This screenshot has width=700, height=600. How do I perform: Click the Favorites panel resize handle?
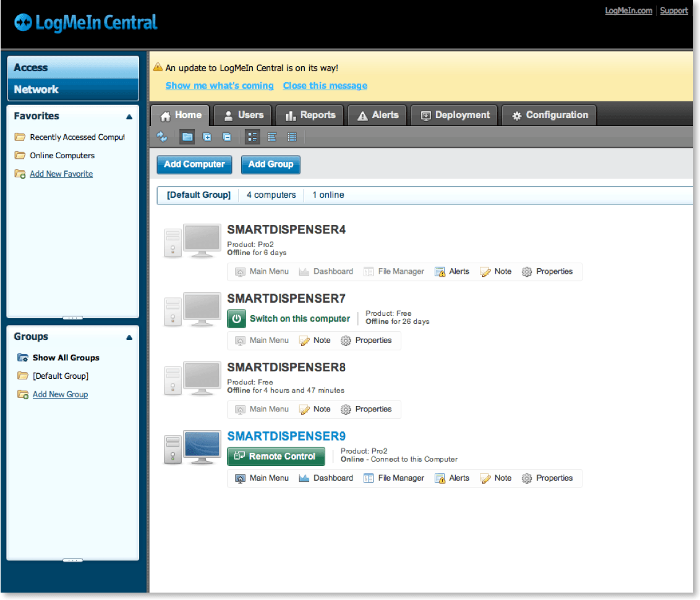73,318
